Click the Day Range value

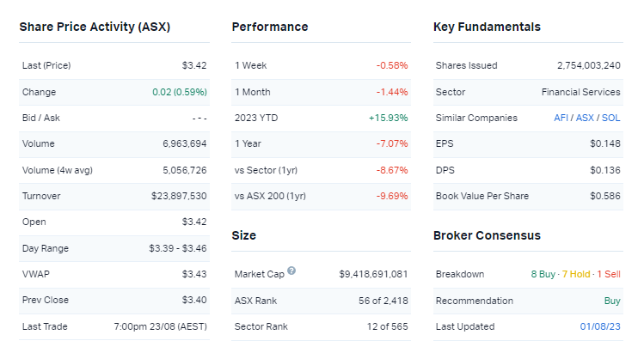point(177,248)
